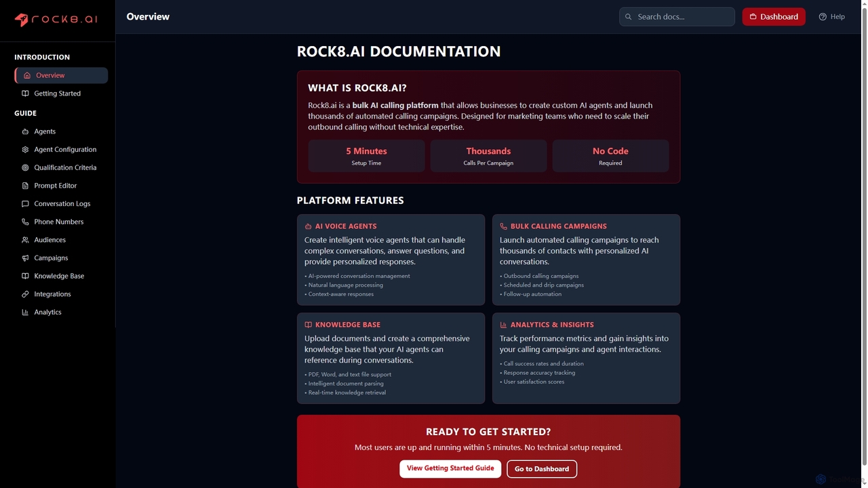Viewport: 868px width, 488px height.
Task: Select Knowledge Base in the sidebar
Action: pos(61,276)
